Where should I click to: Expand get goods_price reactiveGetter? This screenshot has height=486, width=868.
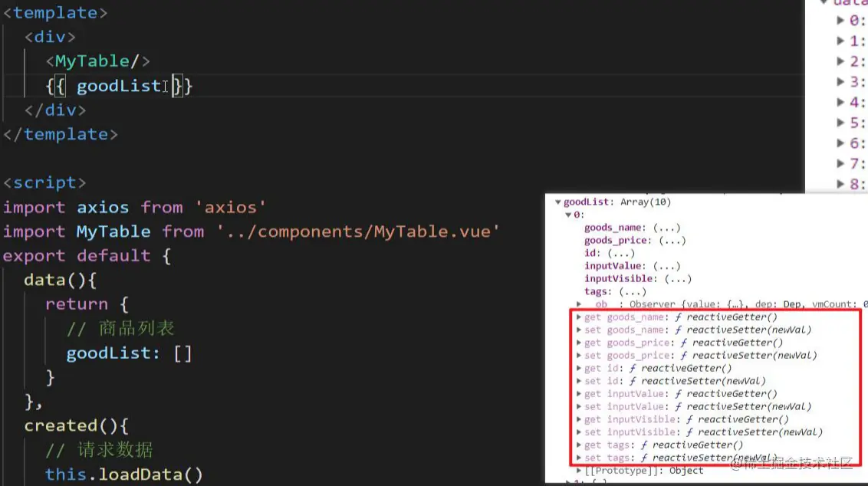[579, 343]
